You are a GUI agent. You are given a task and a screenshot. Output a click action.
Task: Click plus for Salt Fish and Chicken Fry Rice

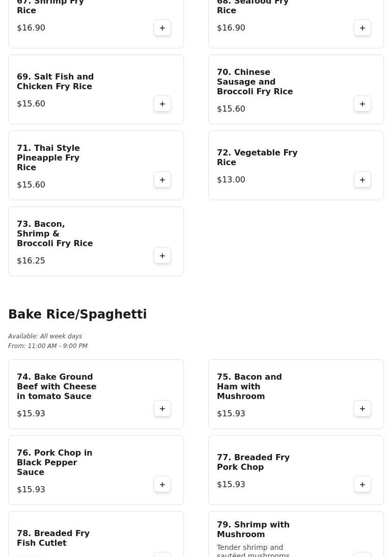pyautogui.click(x=162, y=104)
